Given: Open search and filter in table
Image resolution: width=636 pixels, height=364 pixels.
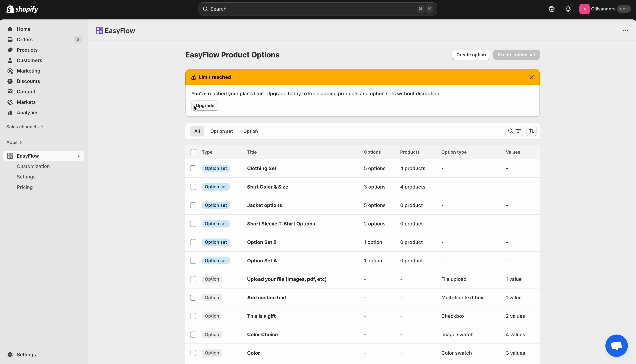Looking at the screenshot, I should 514,131.
